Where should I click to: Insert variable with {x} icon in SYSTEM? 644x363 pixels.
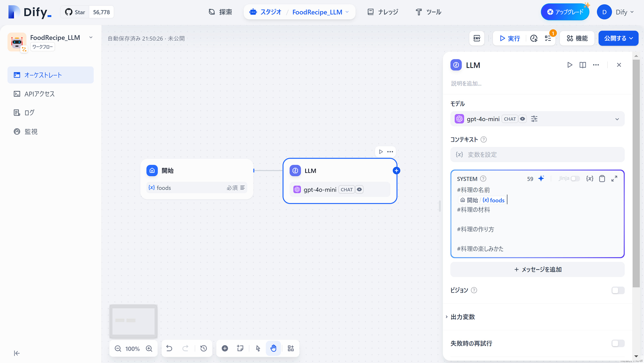click(x=589, y=178)
